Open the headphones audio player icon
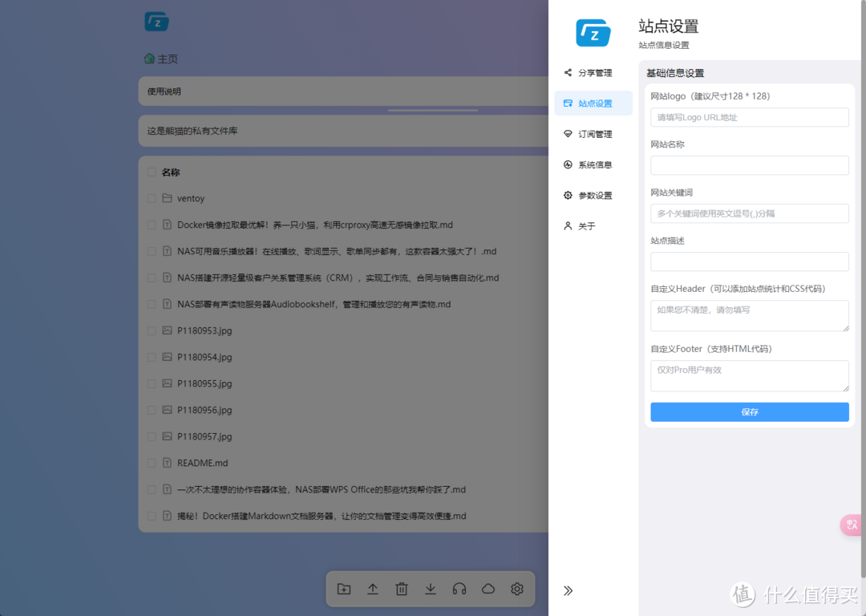The height and width of the screenshot is (616, 866). [x=459, y=589]
